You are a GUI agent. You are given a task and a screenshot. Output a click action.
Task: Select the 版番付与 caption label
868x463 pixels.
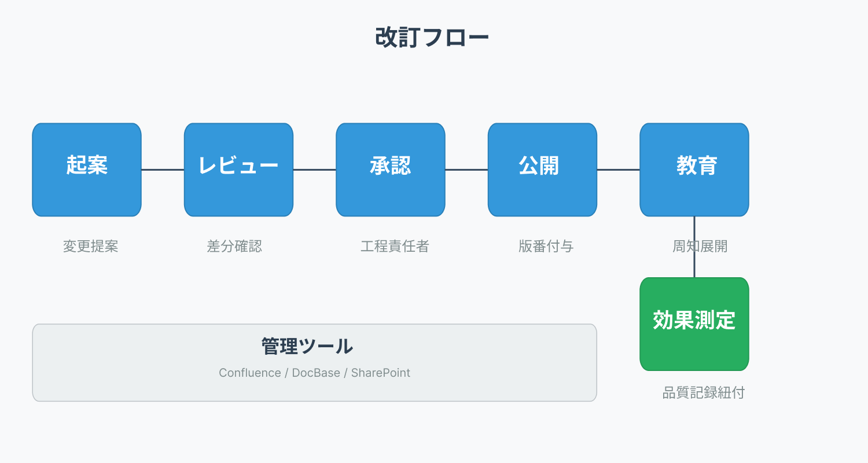(546, 247)
